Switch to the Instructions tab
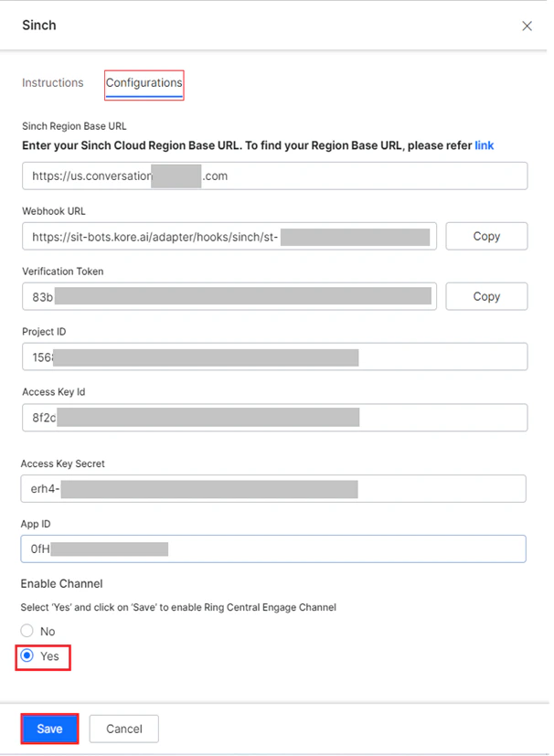Screen dimensions: 554x756 tap(52, 83)
